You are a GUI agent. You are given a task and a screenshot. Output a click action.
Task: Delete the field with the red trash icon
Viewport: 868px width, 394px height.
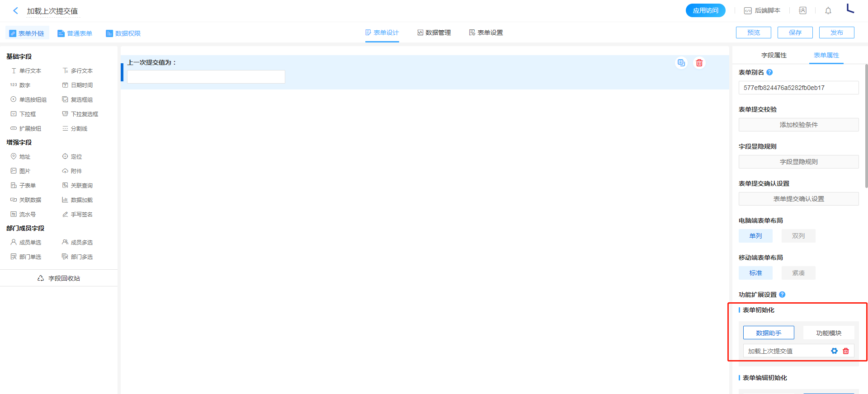[699, 63]
